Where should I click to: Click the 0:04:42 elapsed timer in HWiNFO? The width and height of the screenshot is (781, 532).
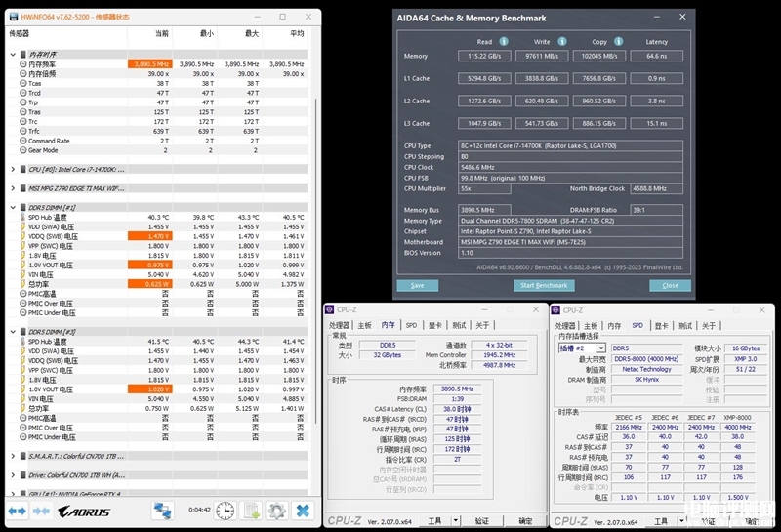coord(199,511)
